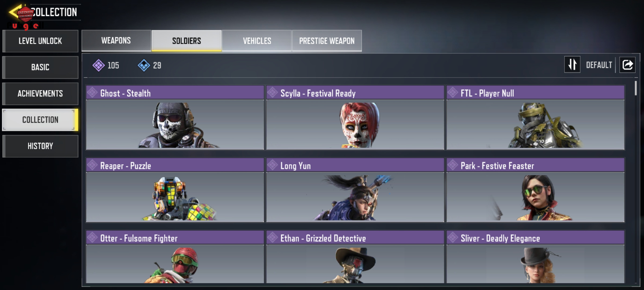Open the ACHIEVEMENTS section
The image size is (644, 290).
click(x=40, y=93)
